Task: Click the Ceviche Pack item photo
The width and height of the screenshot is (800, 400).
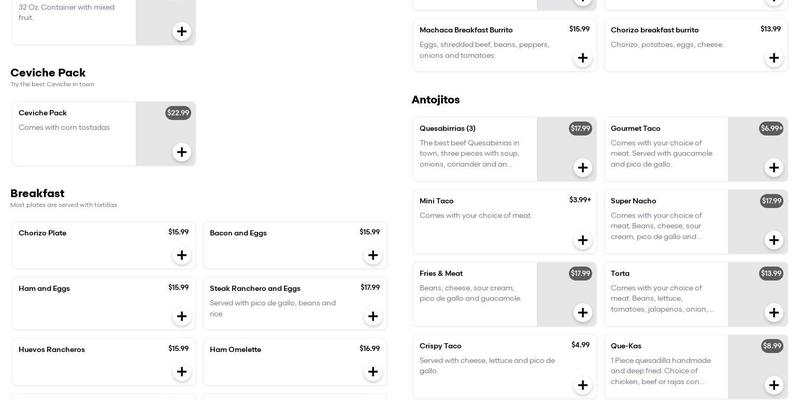Action: click(165, 134)
